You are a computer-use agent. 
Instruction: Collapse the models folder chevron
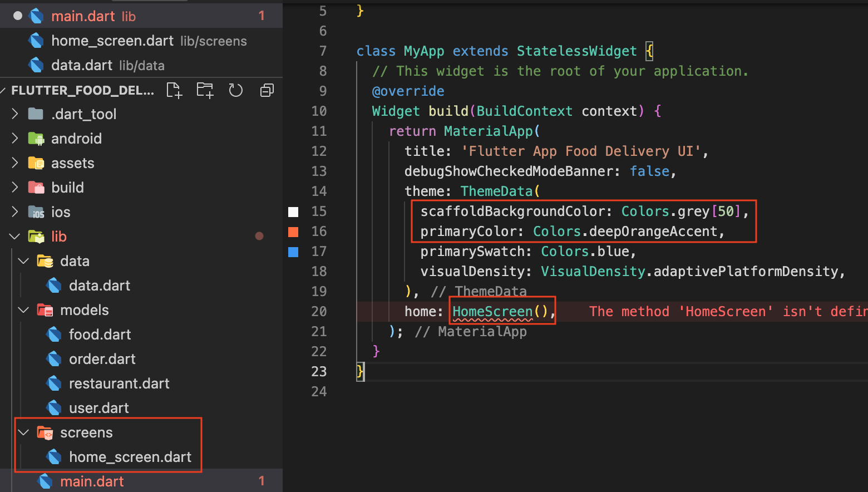pos(24,310)
